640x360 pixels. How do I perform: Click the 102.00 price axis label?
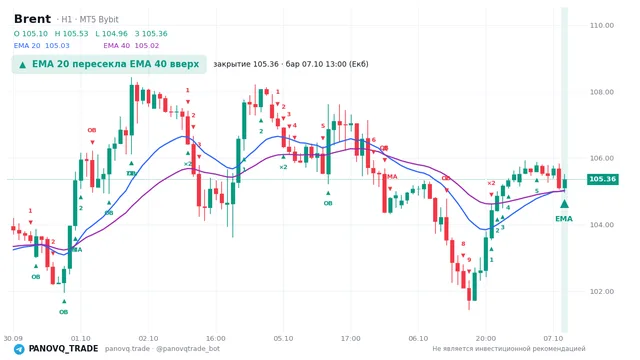pyautogui.click(x=602, y=291)
